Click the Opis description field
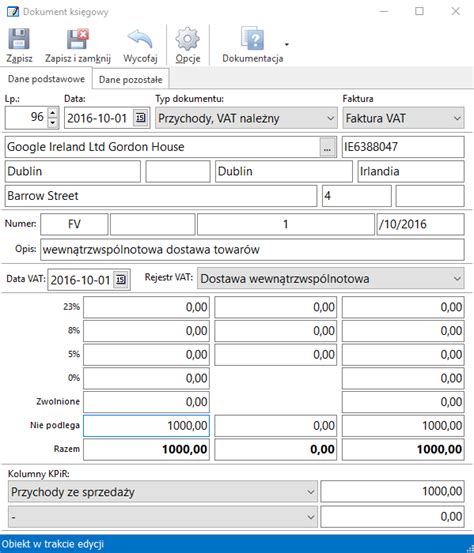This screenshot has height=553, width=474. click(252, 250)
